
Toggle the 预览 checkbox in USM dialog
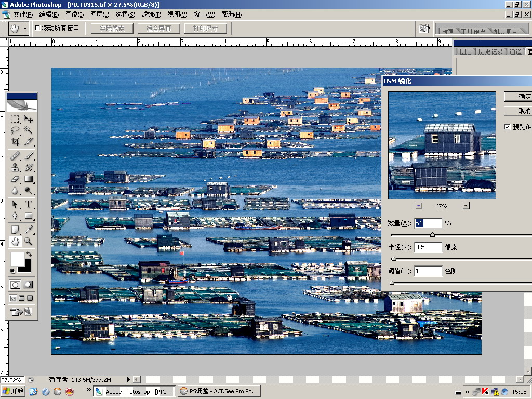click(507, 127)
